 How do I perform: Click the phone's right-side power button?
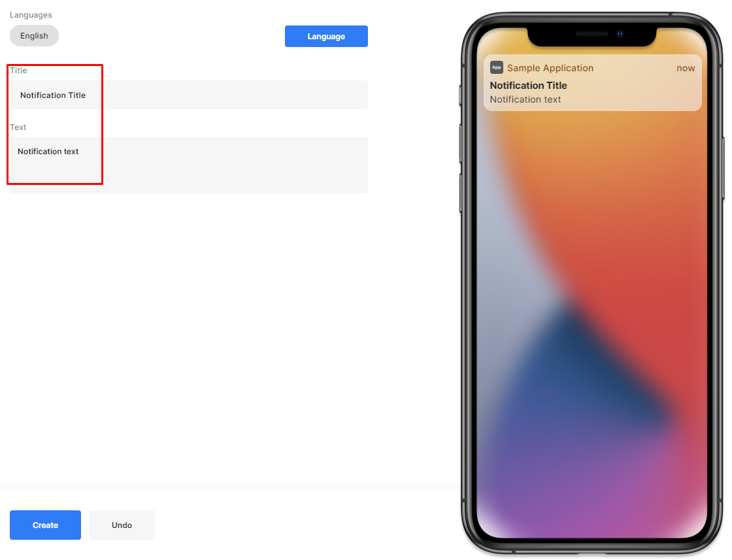pos(724,168)
